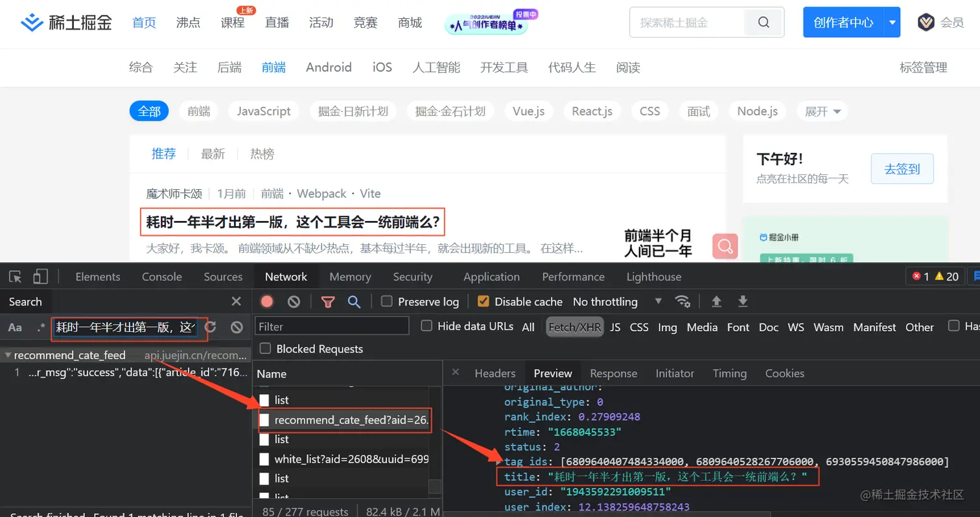Switch to the Response tab
Image resolution: width=980 pixels, height=517 pixels.
[614, 373]
